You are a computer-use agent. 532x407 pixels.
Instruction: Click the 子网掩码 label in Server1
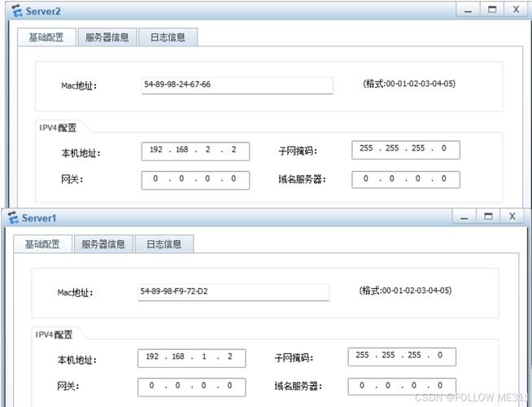coord(294,357)
